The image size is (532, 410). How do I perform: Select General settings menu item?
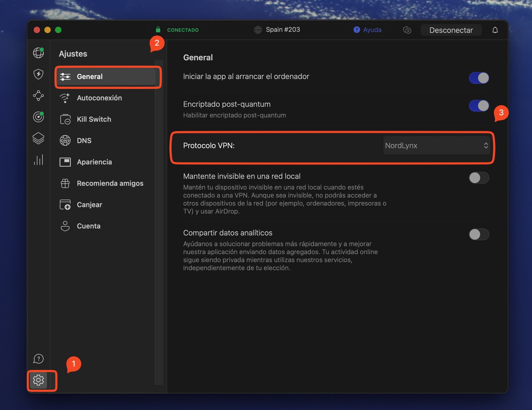106,77
